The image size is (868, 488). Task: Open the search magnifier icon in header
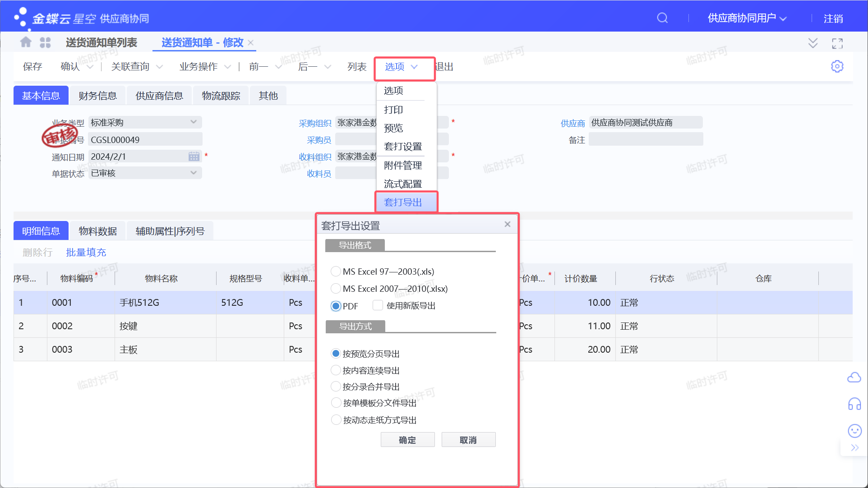662,18
